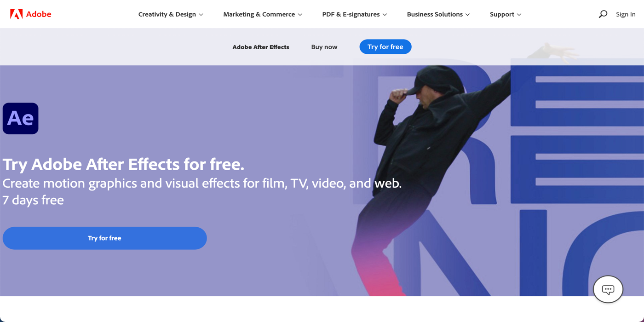Expand the Support menu

[506, 14]
